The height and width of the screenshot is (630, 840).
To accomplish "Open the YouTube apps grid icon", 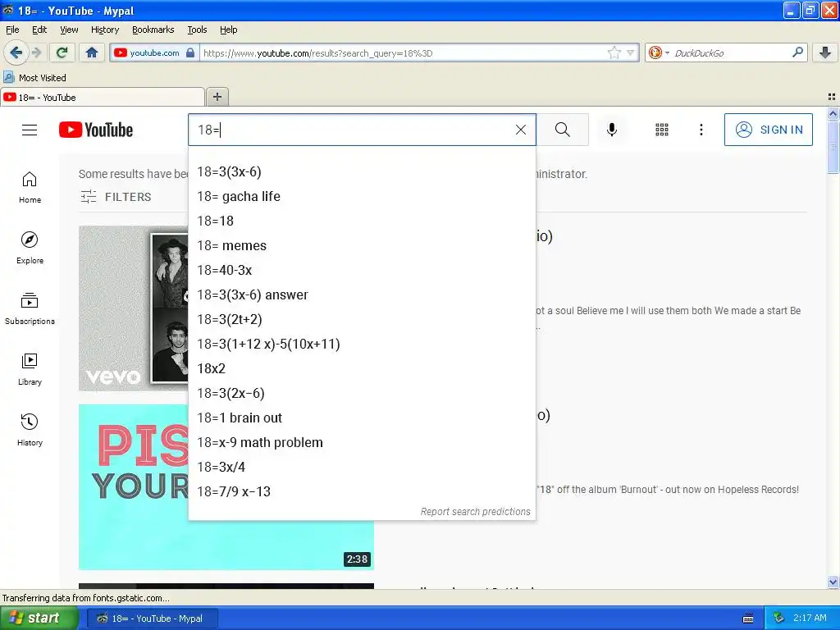I will pyautogui.click(x=662, y=130).
